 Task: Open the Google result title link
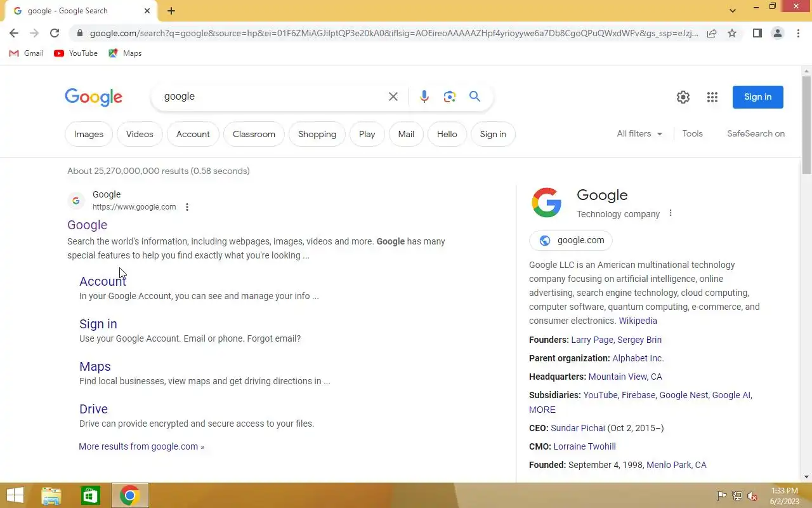coord(88,225)
